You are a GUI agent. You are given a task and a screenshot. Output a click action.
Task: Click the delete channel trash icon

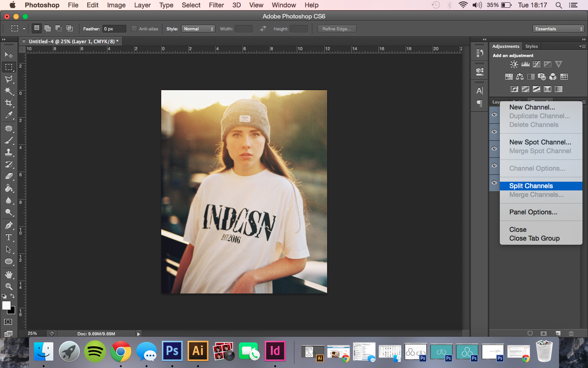click(x=571, y=333)
